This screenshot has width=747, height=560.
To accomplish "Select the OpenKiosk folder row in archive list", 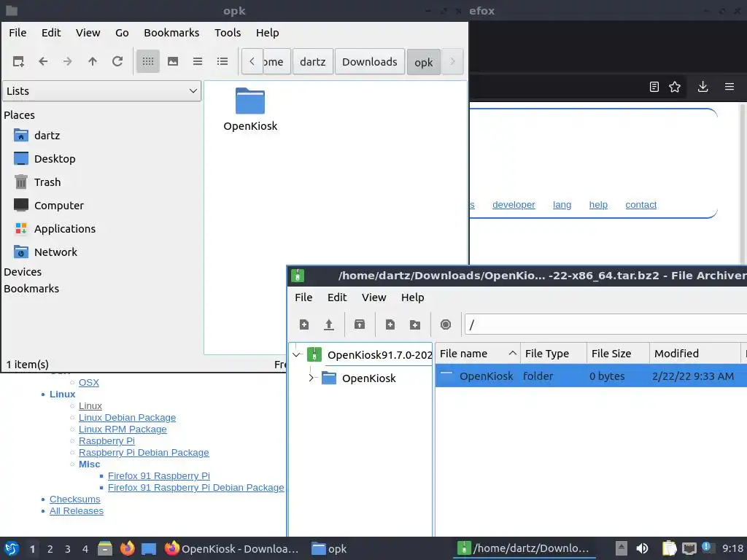I will tap(591, 376).
